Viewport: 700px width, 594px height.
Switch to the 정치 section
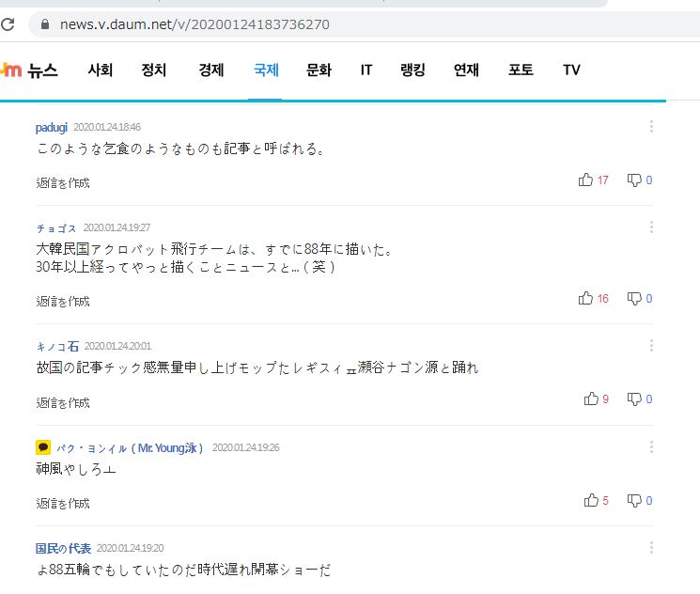tap(153, 70)
